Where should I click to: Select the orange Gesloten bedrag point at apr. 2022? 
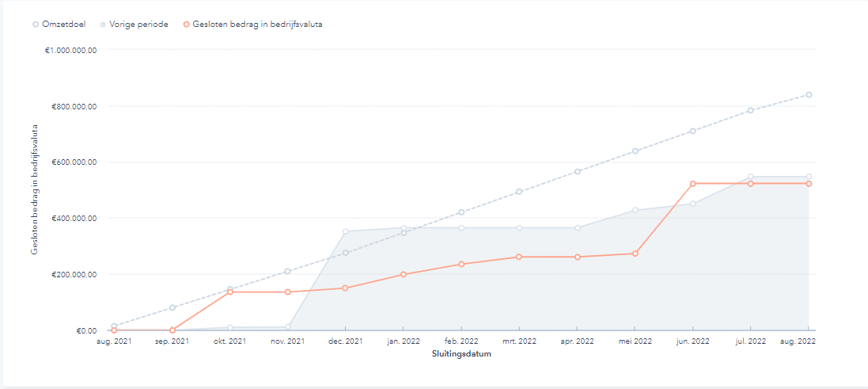tap(578, 257)
